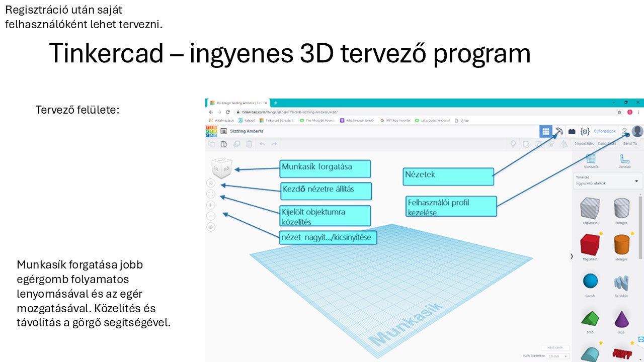Open the Újdonságok link

[x=604, y=131]
